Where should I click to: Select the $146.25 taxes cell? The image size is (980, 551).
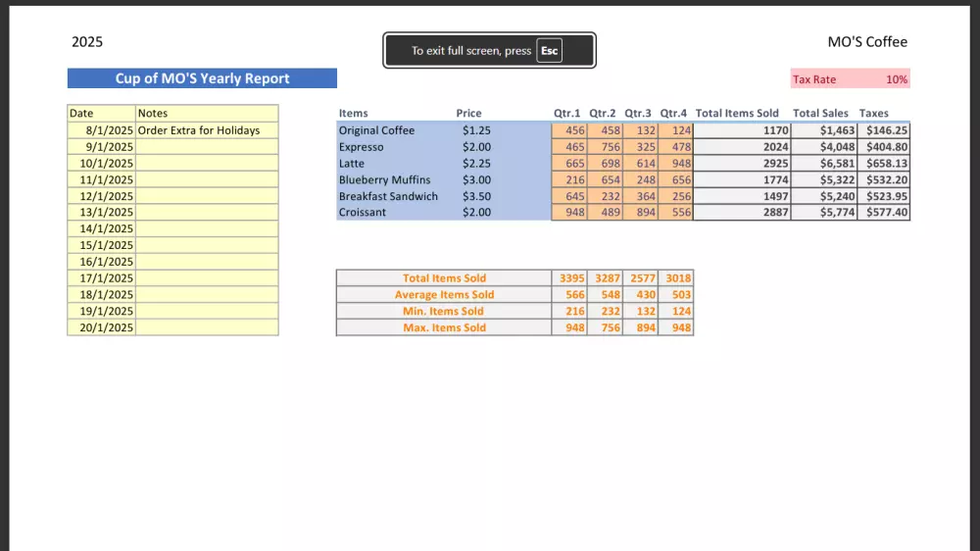point(883,130)
